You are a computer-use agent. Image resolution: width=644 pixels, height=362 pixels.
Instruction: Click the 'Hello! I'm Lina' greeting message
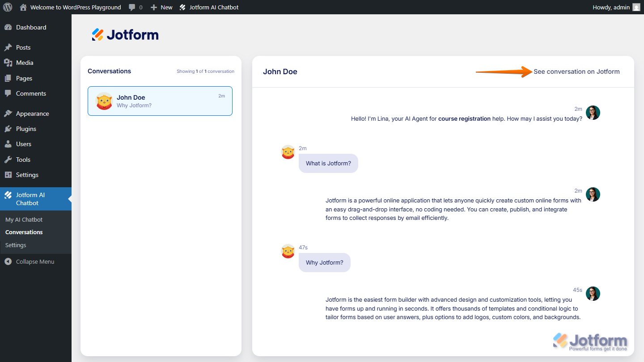click(x=466, y=119)
